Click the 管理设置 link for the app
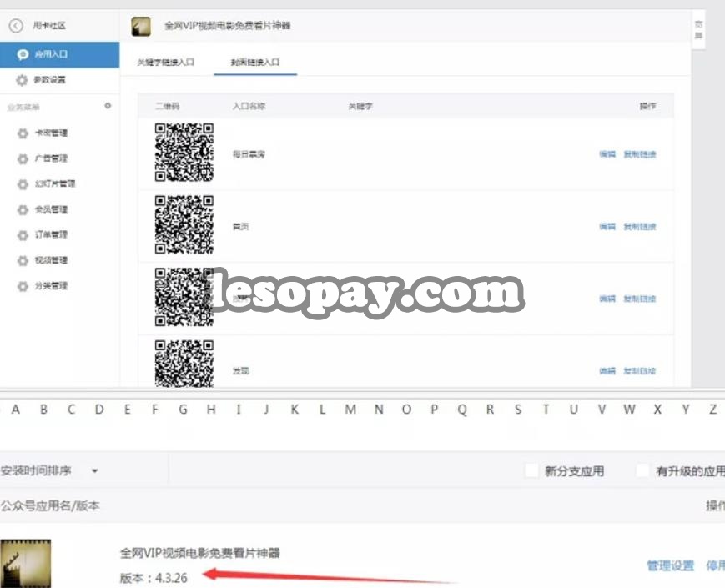This screenshot has height=588, width=725. point(671,565)
